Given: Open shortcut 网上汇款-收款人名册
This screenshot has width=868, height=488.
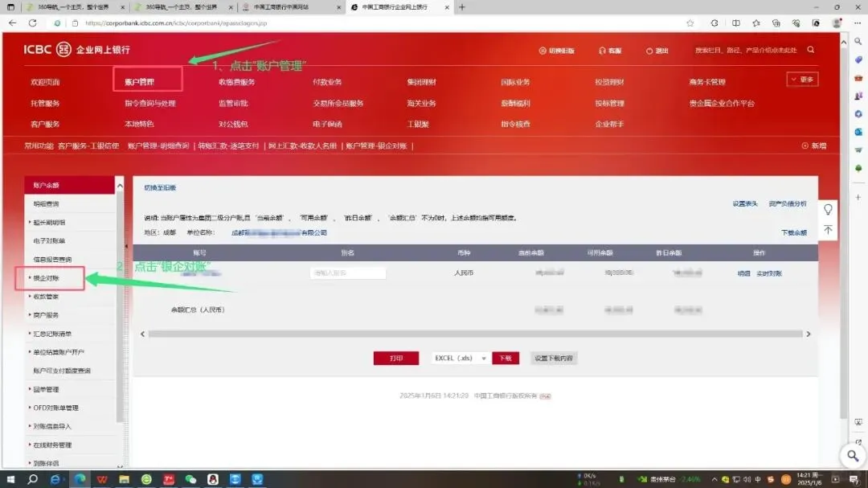Looking at the screenshot, I should 302,146.
